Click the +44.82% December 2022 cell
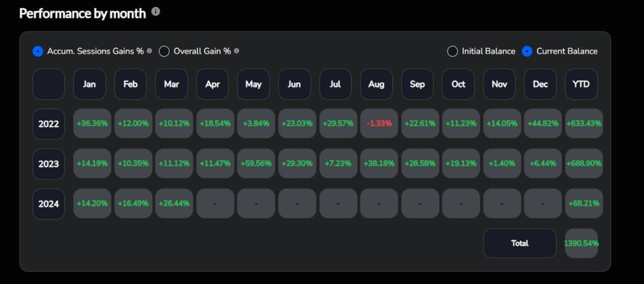This screenshot has width=644, height=284. coord(543,123)
